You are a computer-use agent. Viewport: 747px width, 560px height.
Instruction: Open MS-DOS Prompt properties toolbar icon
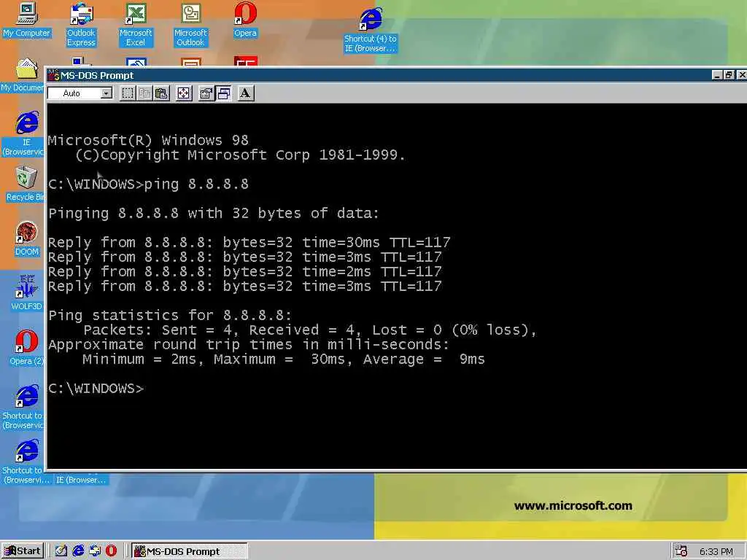coord(206,93)
